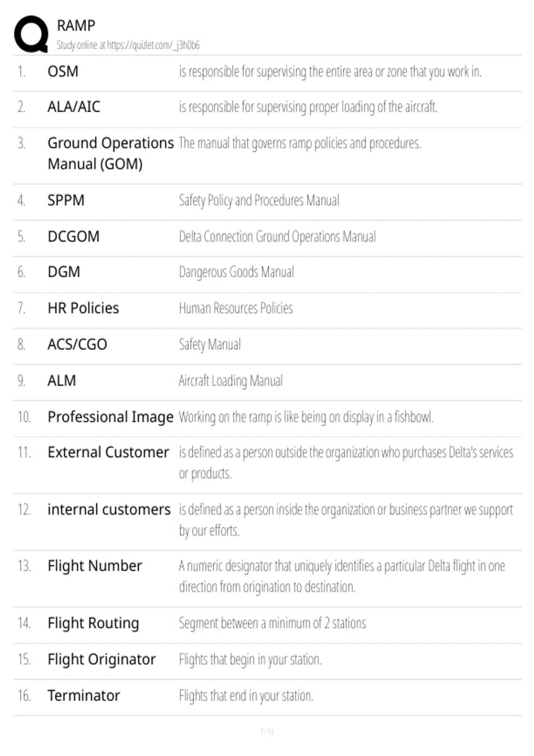Viewport: 534px width, 756px height.
Task: Click the Dangerous Goods Manual definition
Action: pyautogui.click(x=236, y=272)
